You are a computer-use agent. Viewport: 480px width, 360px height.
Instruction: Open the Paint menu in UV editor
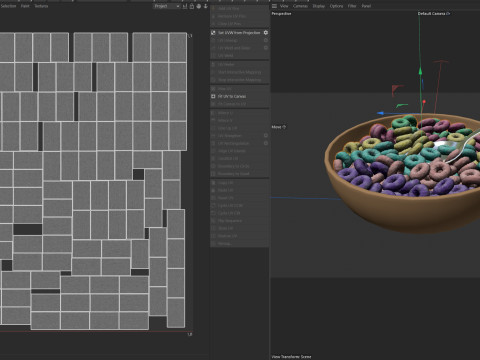pyautogui.click(x=25, y=6)
